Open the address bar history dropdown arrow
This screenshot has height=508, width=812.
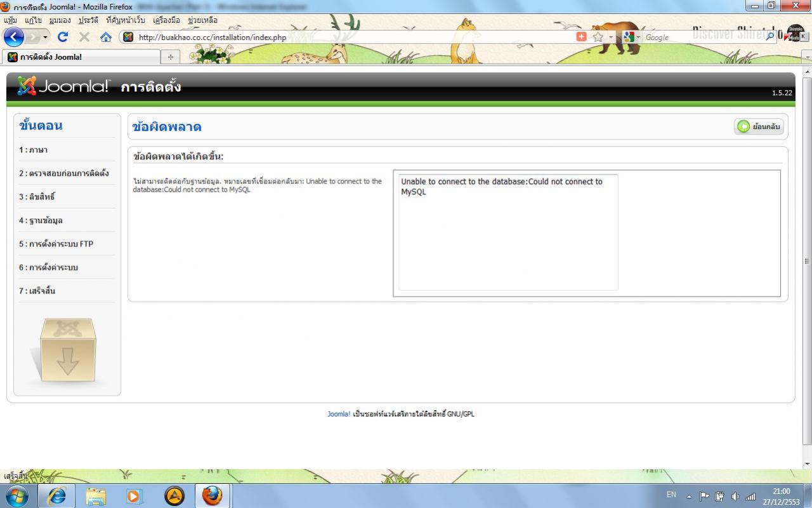[x=612, y=37]
